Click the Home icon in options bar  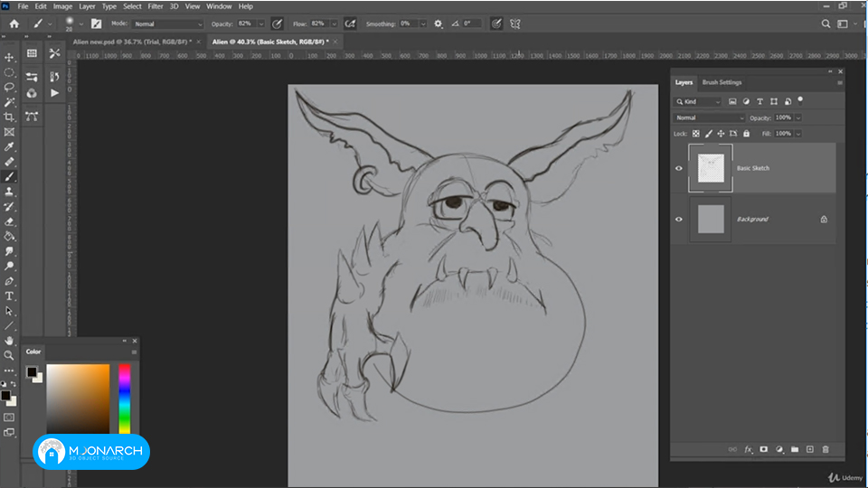click(x=14, y=23)
